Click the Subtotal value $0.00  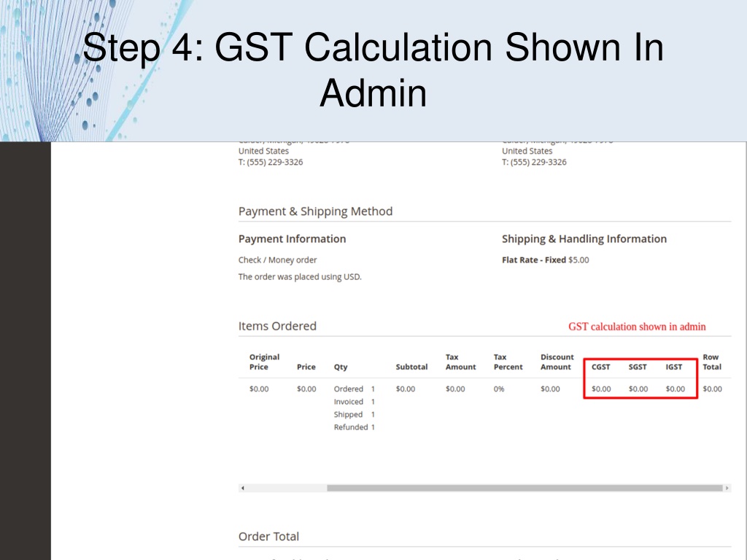point(406,389)
